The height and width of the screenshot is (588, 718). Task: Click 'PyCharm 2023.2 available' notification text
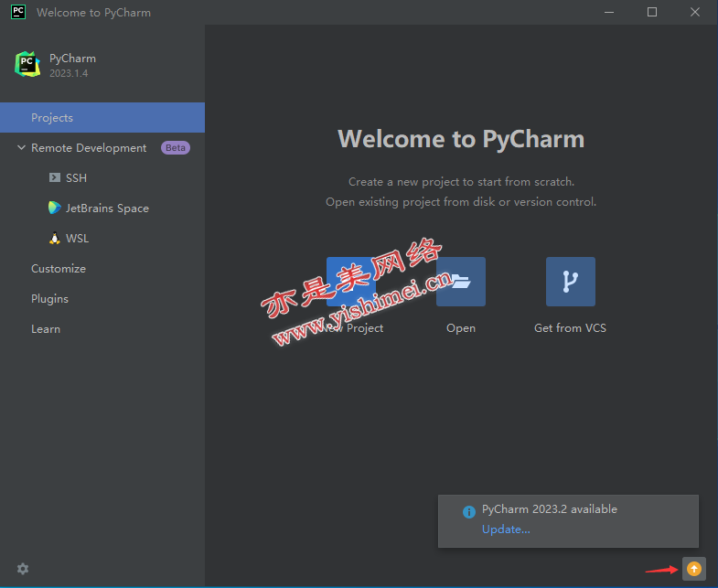click(x=550, y=509)
